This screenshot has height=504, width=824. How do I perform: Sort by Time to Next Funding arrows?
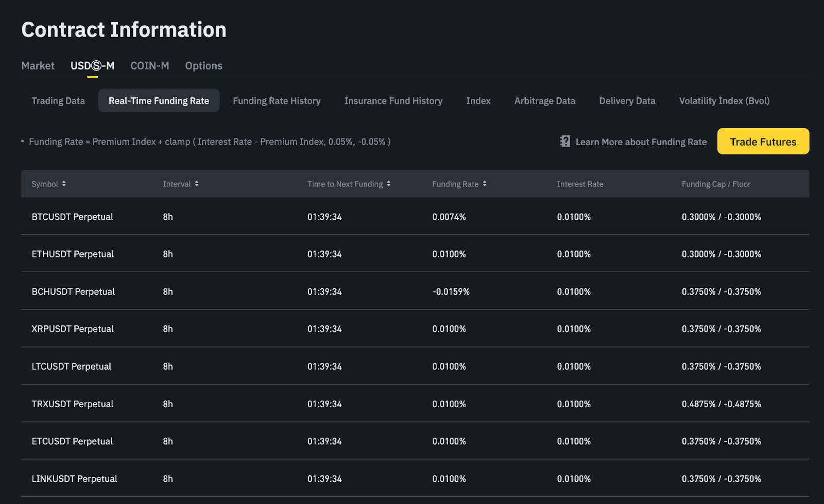click(x=389, y=184)
